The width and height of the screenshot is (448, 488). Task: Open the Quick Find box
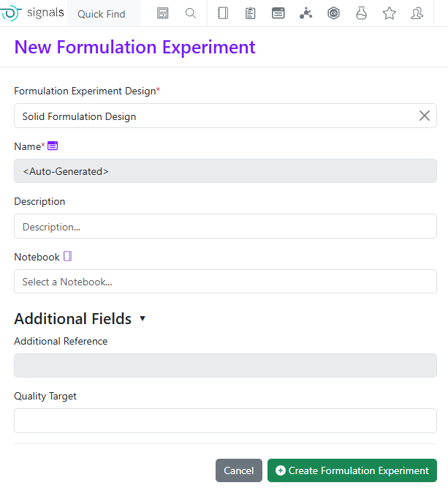pyautogui.click(x=104, y=14)
